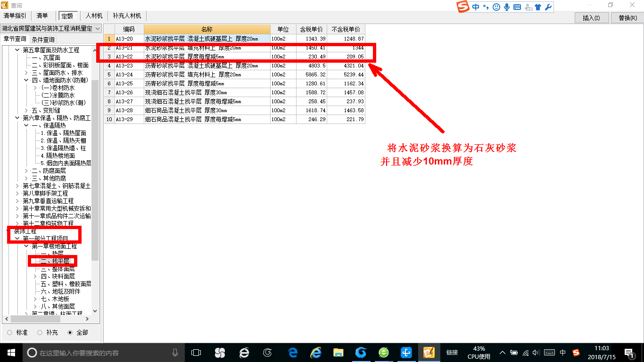The height and width of the screenshot is (362, 644).
Task: Click the query window title icon
Action: tap(5, 5)
